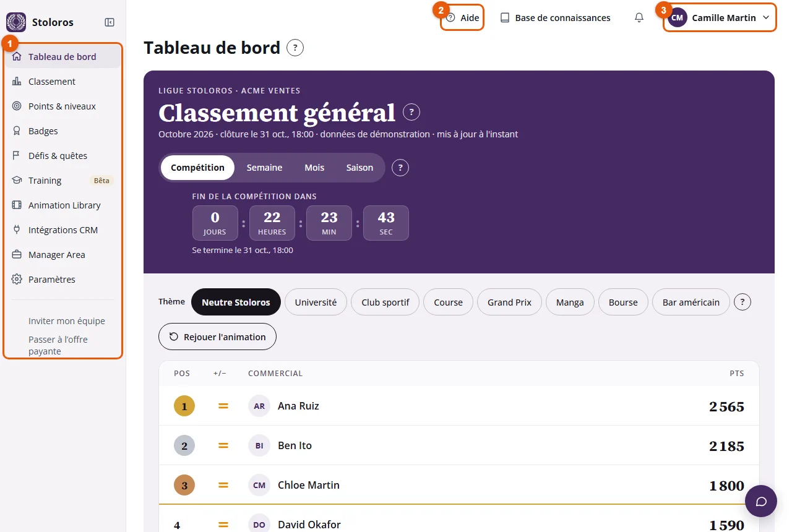Expand the Camille Martin account menu
792x532 pixels.
[x=720, y=18]
